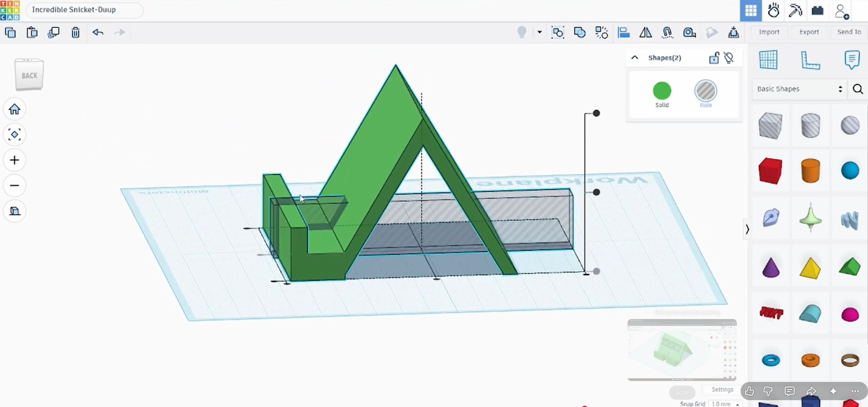This screenshot has height=407, width=868.
Task: Edit the design name Incredible Snicket-Duup
Action: [84, 10]
